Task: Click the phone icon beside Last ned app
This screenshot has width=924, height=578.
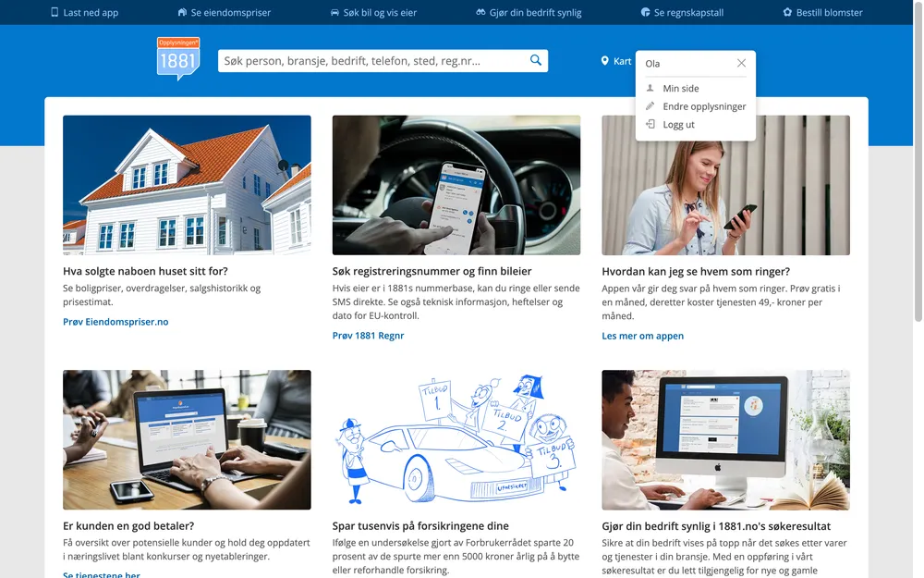Action: (x=55, y=13)
